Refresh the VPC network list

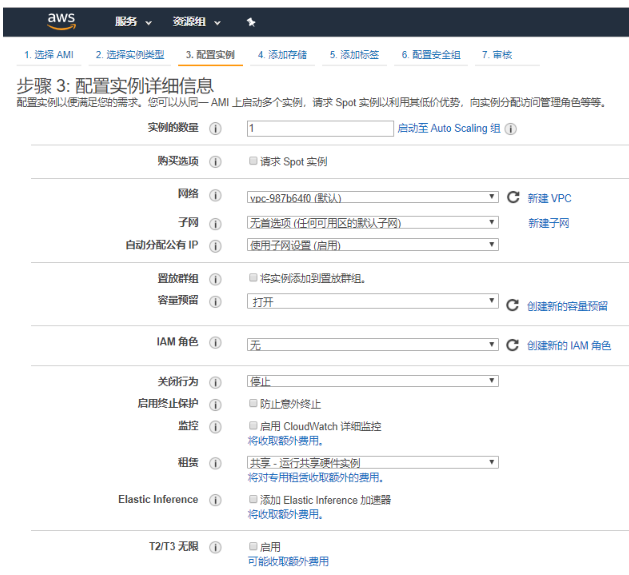coord(513,197)
